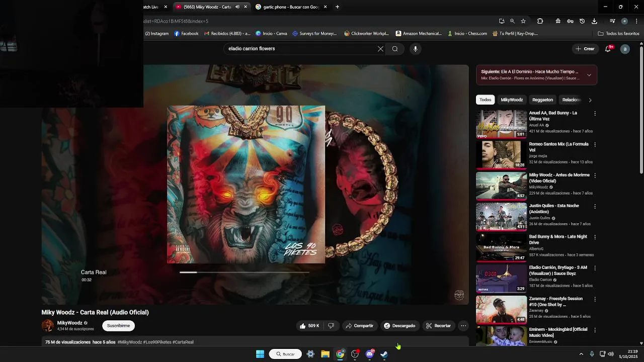Open the zoom indicator in address bar
644x362 pixels.
coord(512,21)
